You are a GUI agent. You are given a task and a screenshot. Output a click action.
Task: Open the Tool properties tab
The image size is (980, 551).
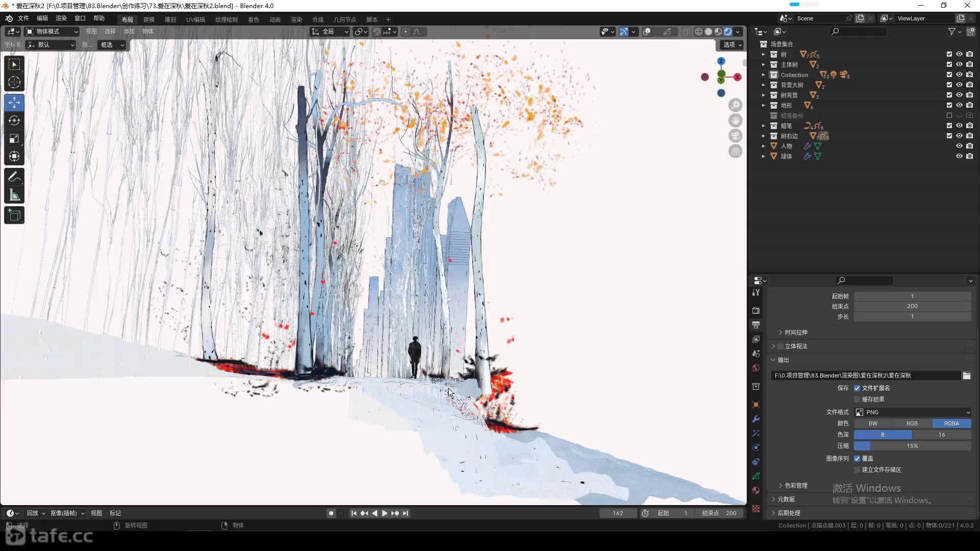tap(756, 292)
